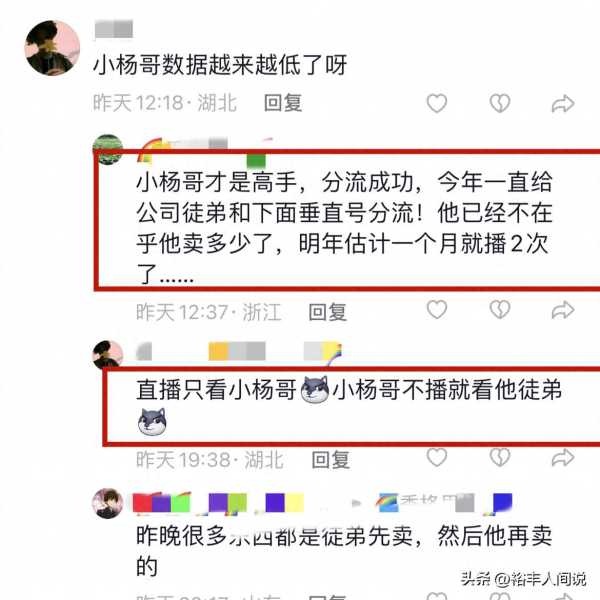Dislike the 19:38 湖北 reply
The height and width of the screenshot is (600, 600).
(x=500, y=457)
